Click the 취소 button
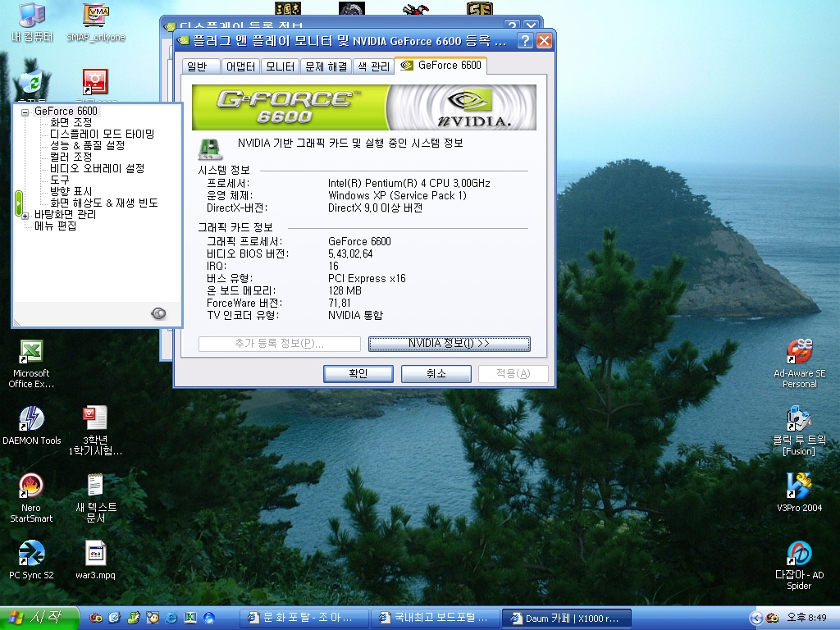840x630 pixels. click(436, 373)
